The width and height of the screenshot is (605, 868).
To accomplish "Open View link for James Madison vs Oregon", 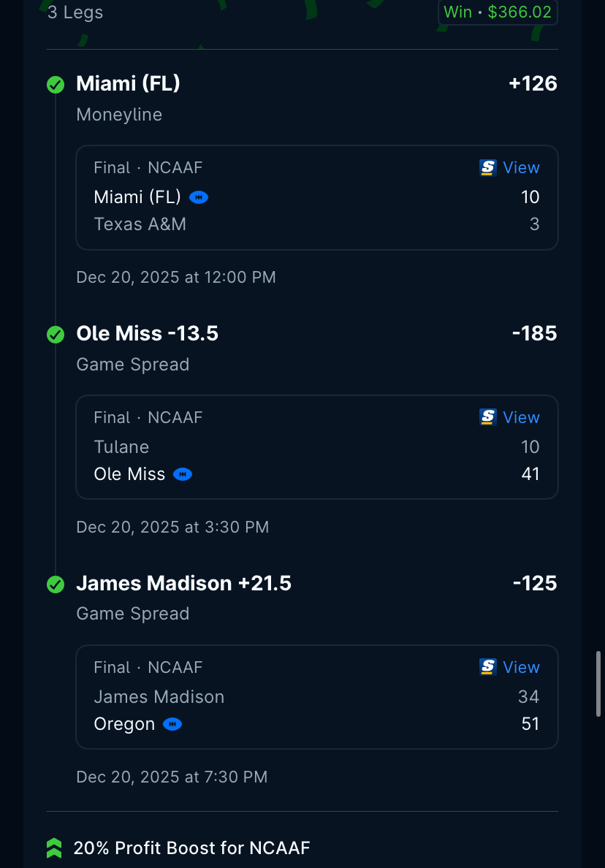I will pos(521,668).
